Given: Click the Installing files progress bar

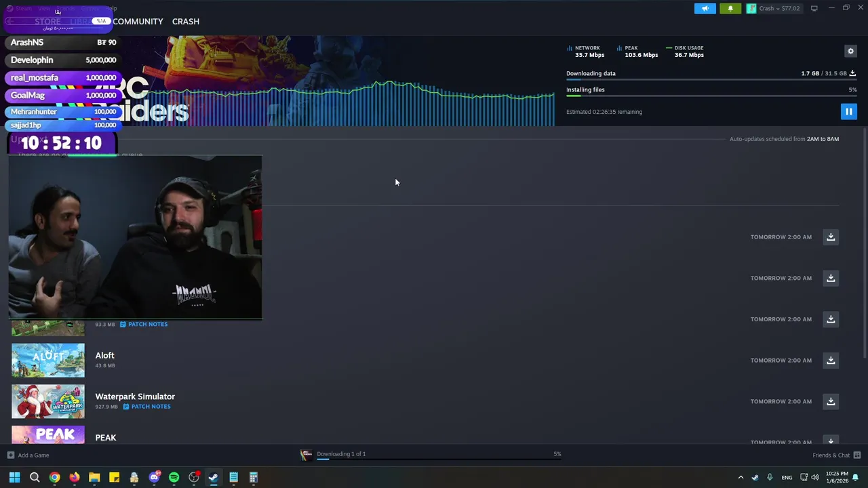Looking at the screenshot, I should 711,96.
